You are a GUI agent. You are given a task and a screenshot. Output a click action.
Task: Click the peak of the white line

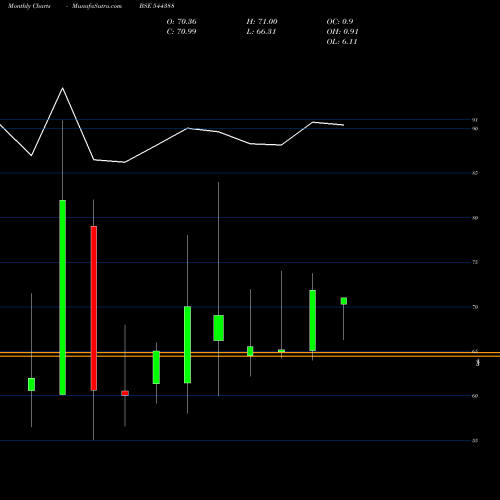62,88
